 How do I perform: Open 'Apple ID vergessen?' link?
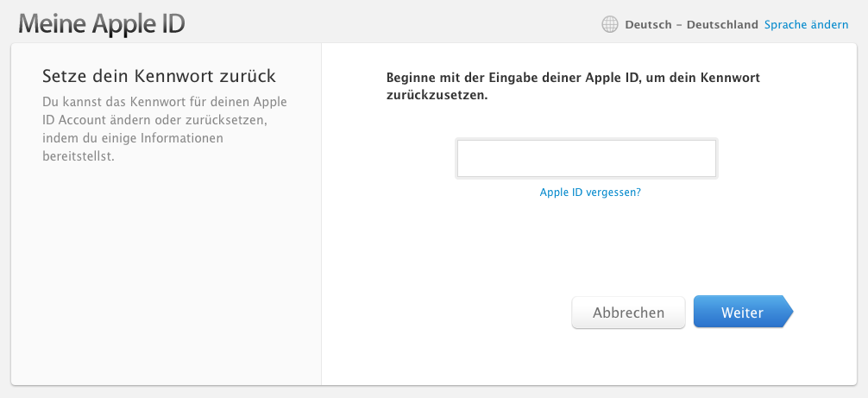pos(590,193)
